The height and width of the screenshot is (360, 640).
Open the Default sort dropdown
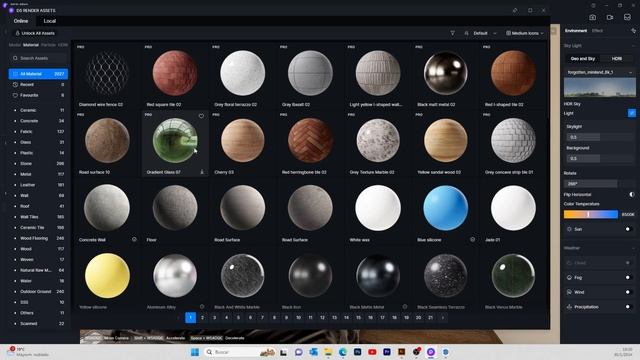click(480, 33)
